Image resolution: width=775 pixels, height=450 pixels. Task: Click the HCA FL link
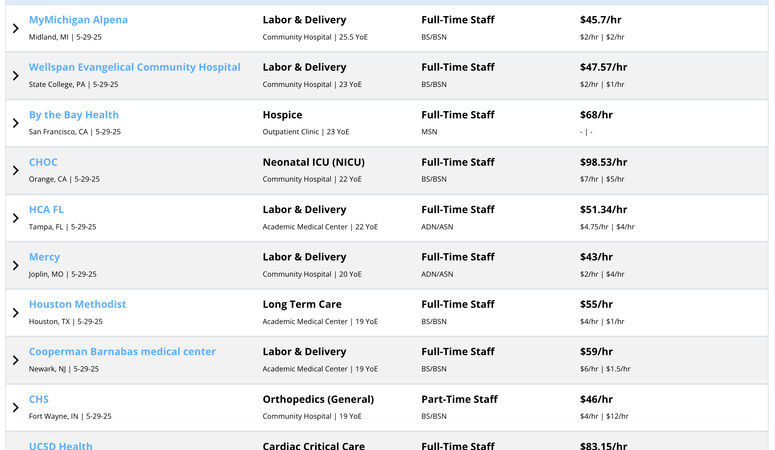pos(46,210)
